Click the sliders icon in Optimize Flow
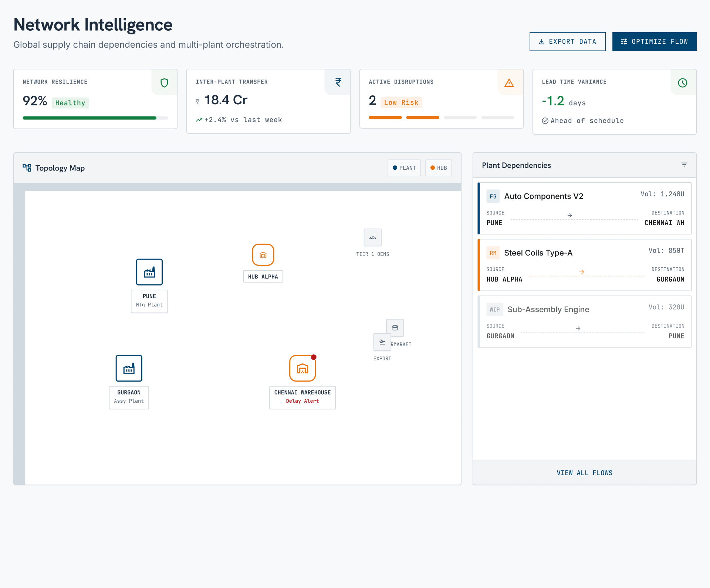710x588 pixels. coord(624,42)
